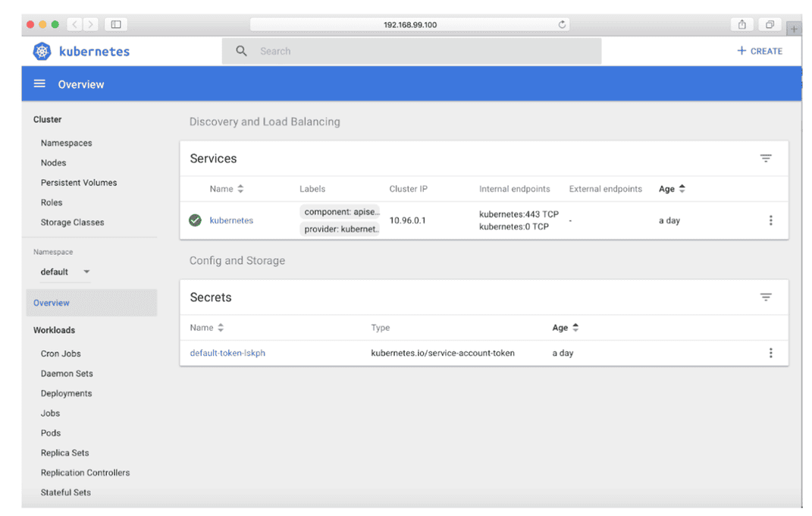Image resolution: width=812 pixels, height=516 pixels.
Task: Open Daemon Sets in sidebar
Action: coord(67,373)
